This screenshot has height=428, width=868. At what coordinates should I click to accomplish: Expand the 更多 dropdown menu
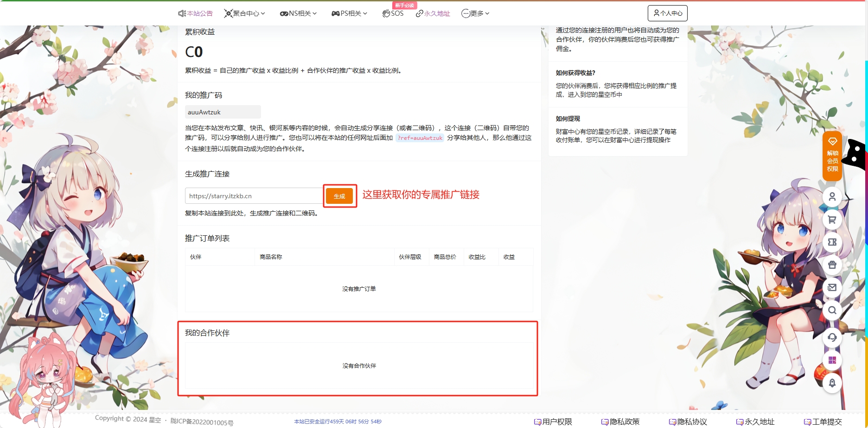[474, 13]
